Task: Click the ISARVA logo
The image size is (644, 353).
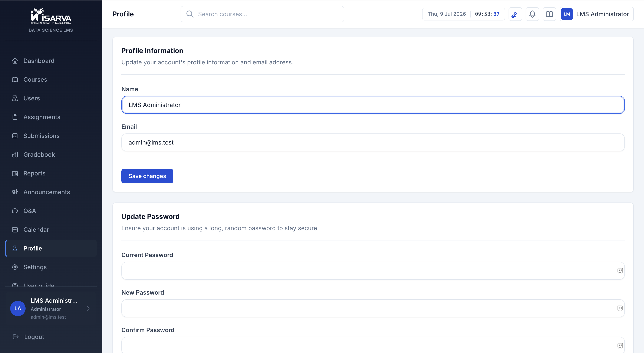Action: point(51,16)
